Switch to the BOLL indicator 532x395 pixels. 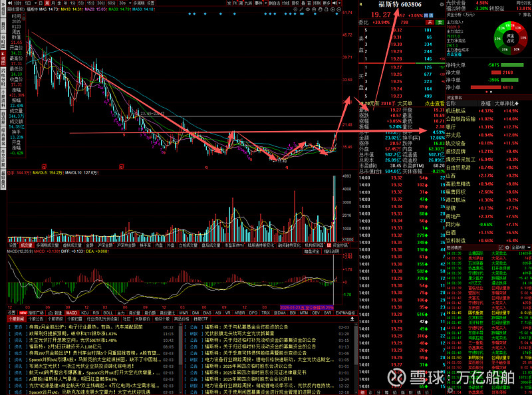point(108,313)
